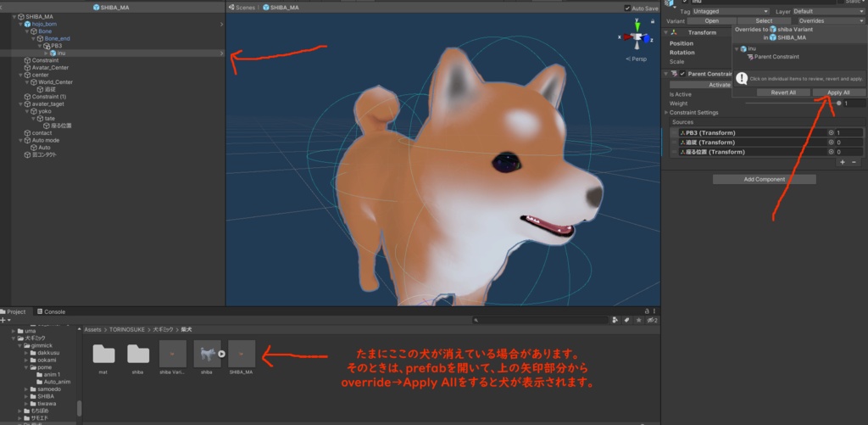
Task: Open the inu prefab with its row arrow
Action: [221, 53]
